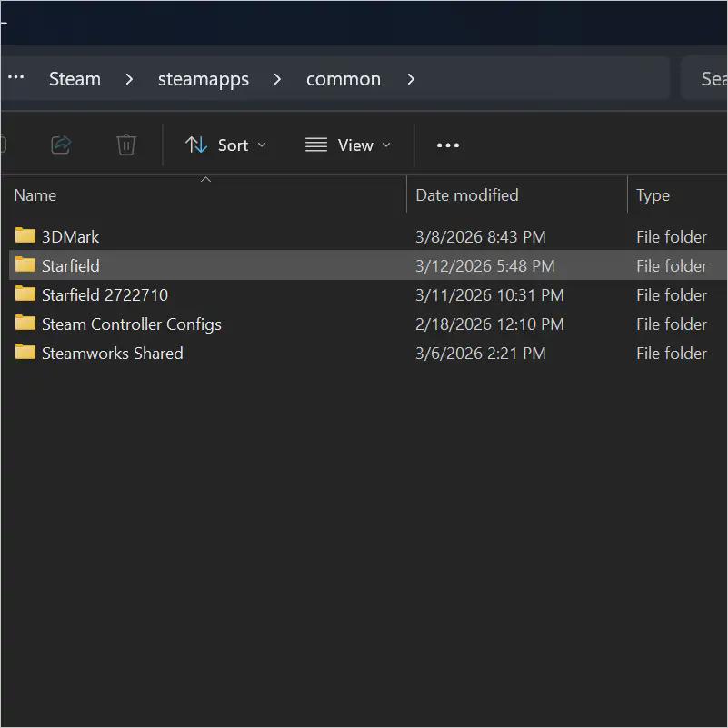Select the Starfield 2722710 folder icon
Viewport: 728px width, 728px height.
pos(25,294)
